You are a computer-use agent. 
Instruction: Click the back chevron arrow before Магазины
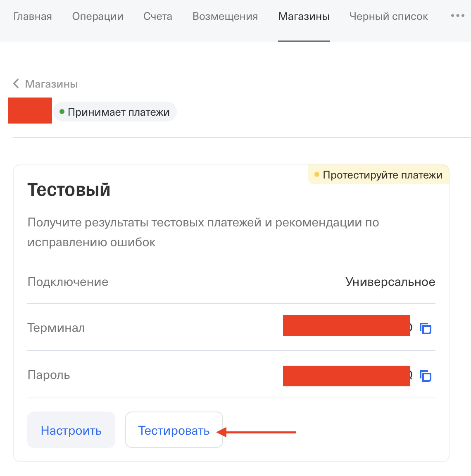pos(16,84)
